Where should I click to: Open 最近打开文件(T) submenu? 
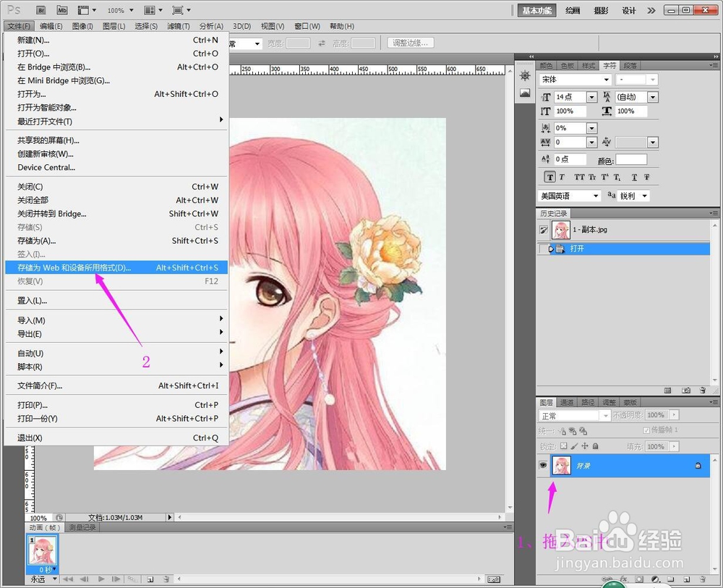pos(116,122)
